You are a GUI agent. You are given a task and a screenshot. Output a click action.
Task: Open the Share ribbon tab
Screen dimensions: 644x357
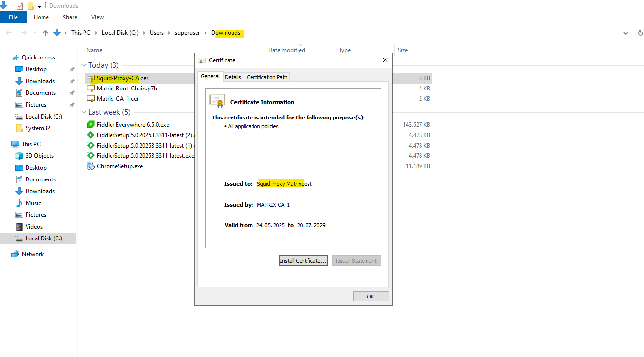tap(70, 17)
